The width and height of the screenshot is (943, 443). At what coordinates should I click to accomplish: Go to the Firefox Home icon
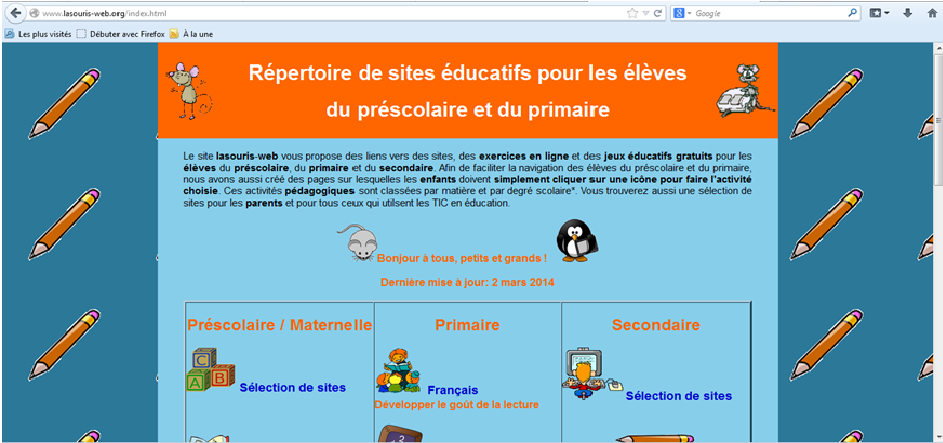[x=930, y=13]
